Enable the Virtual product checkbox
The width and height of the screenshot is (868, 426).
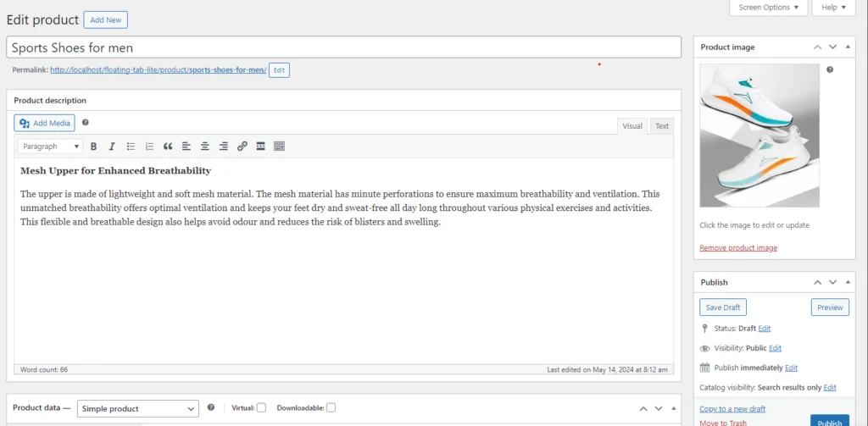point(261,407)
